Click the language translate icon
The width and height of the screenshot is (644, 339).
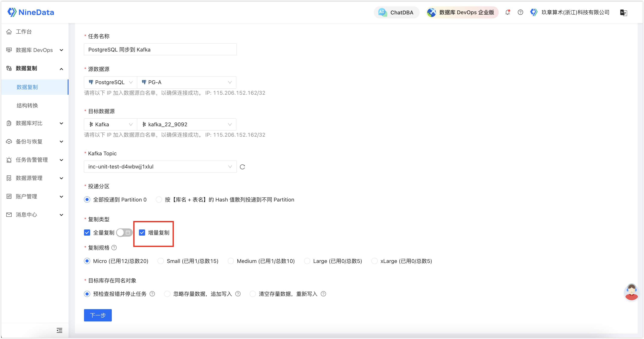623,13
